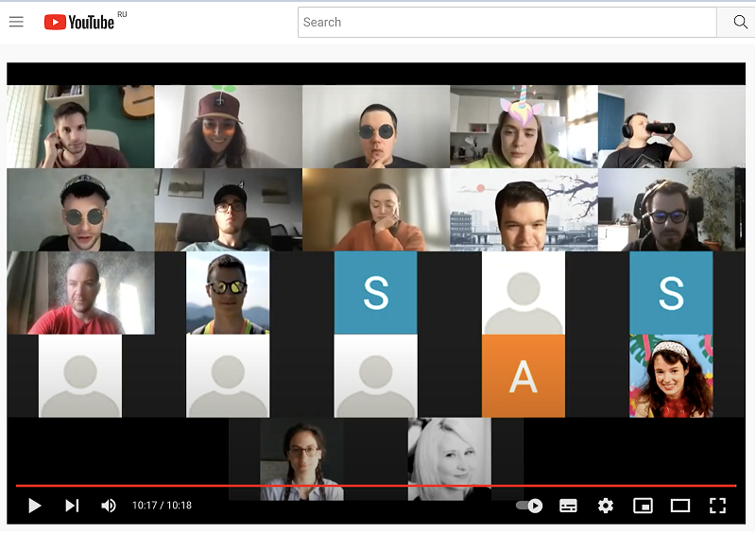Viewport: 756px width, 533px height.
Task: Click the participant in the maroon cap with a sprout
Action: point(228,127)
